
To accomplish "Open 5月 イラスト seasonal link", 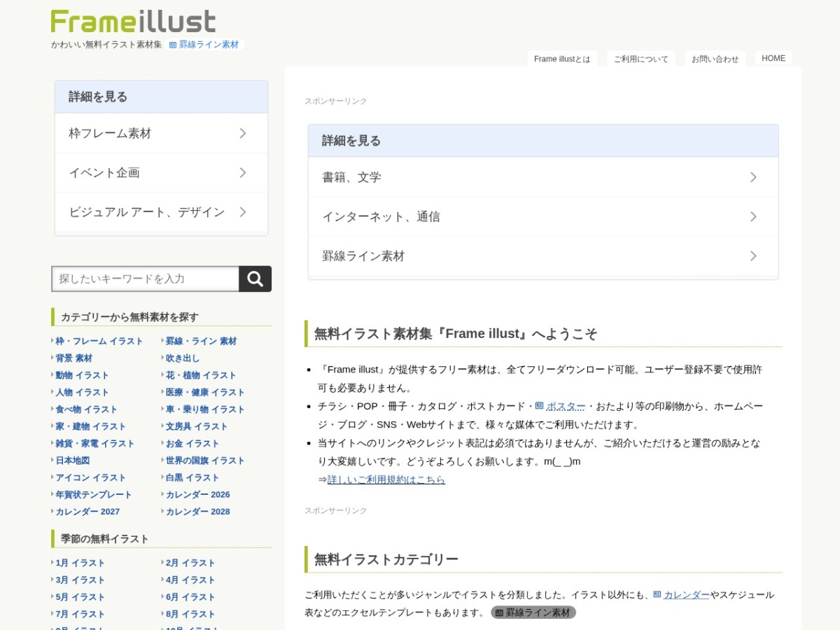I will [x=80, y=597].
